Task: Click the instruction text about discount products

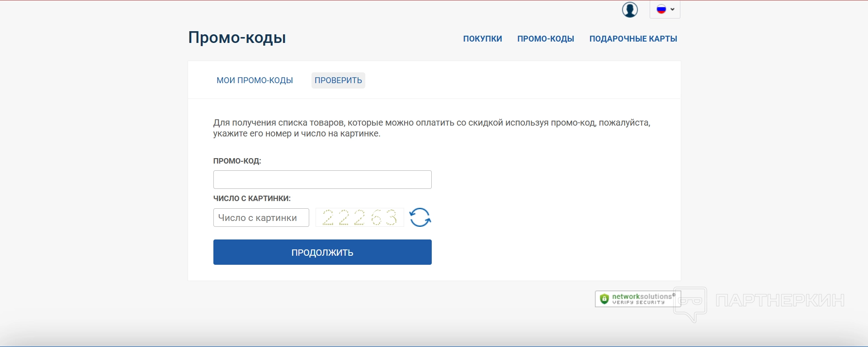Action: 432,128
